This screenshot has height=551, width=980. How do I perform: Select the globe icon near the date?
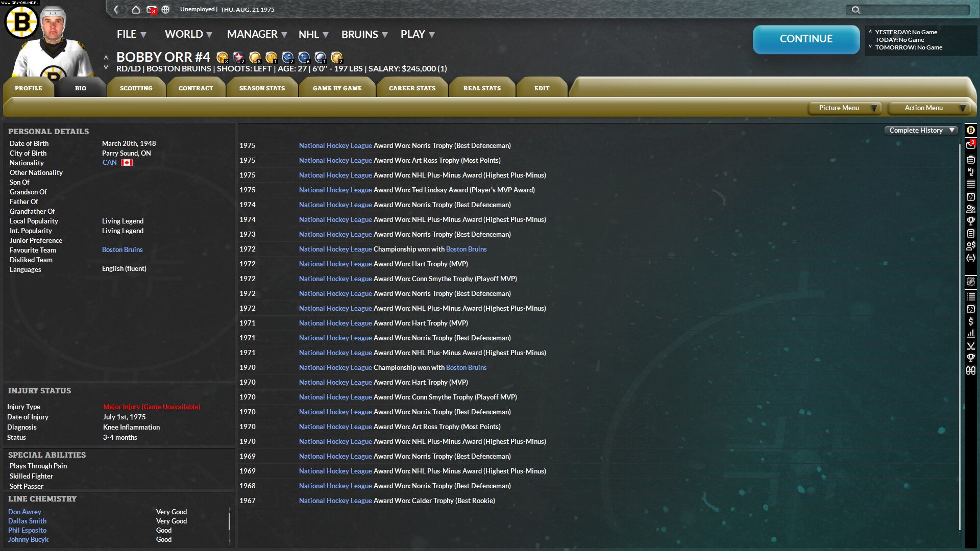(165, 9)
